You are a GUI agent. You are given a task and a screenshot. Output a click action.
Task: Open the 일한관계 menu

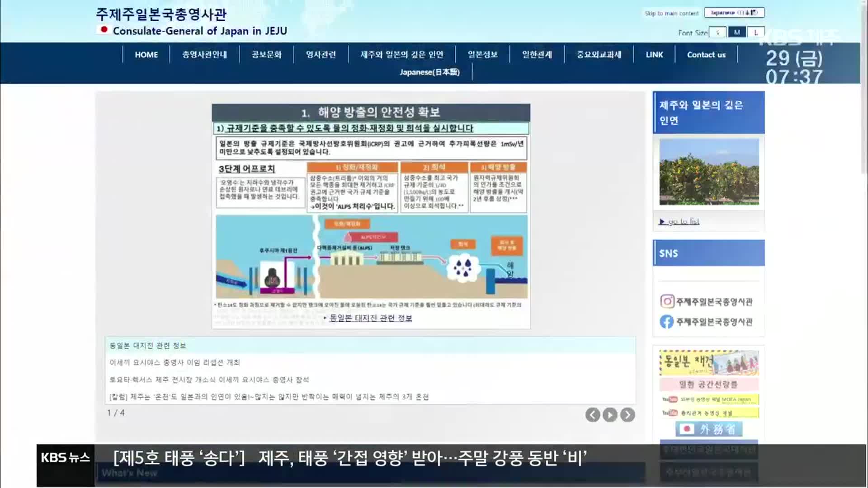point(537,55)
